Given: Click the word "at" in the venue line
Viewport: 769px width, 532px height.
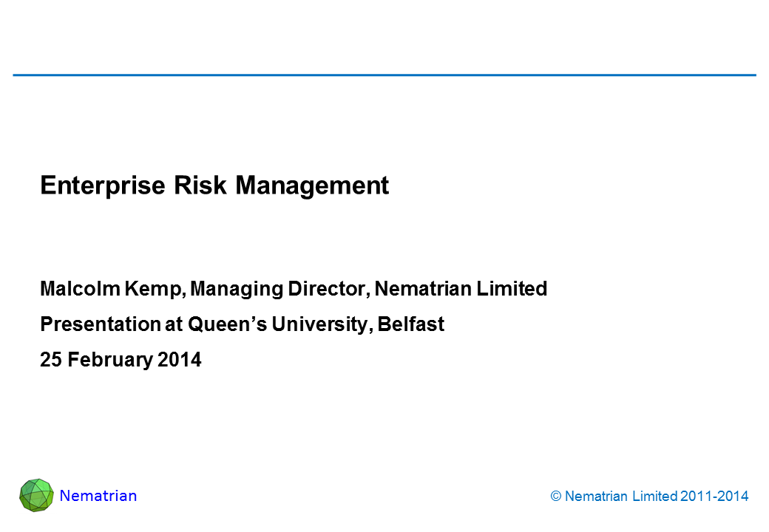Looking at the screenshot, I should click(x=174, y=324).
